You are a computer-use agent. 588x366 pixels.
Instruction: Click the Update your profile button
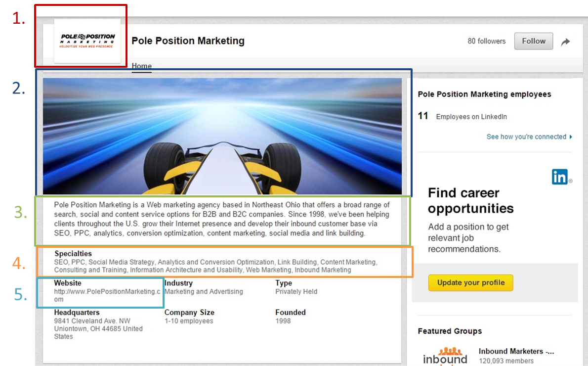470,283
